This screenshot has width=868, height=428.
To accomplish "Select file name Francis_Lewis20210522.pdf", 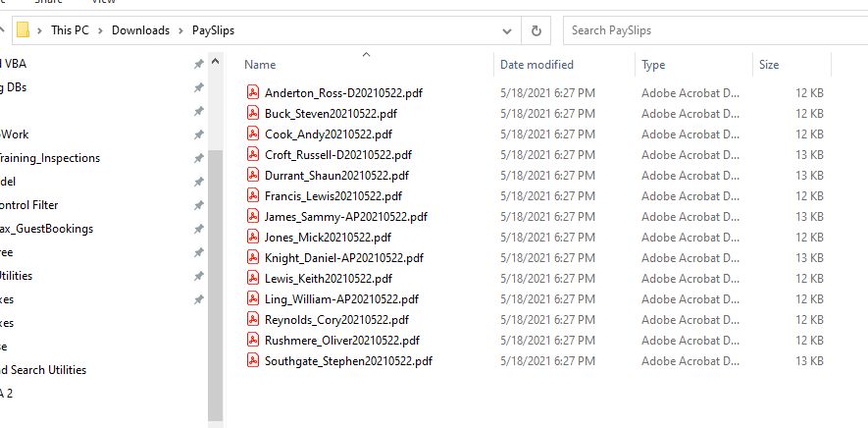I will (333, 195).
